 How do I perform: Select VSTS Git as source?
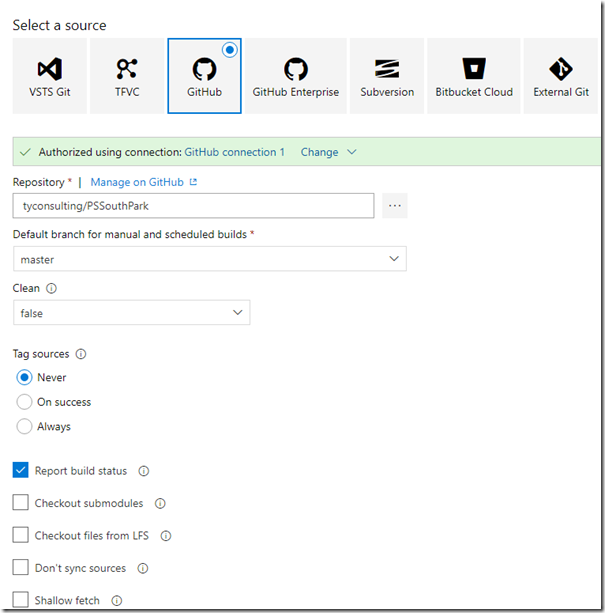[50, 76]
